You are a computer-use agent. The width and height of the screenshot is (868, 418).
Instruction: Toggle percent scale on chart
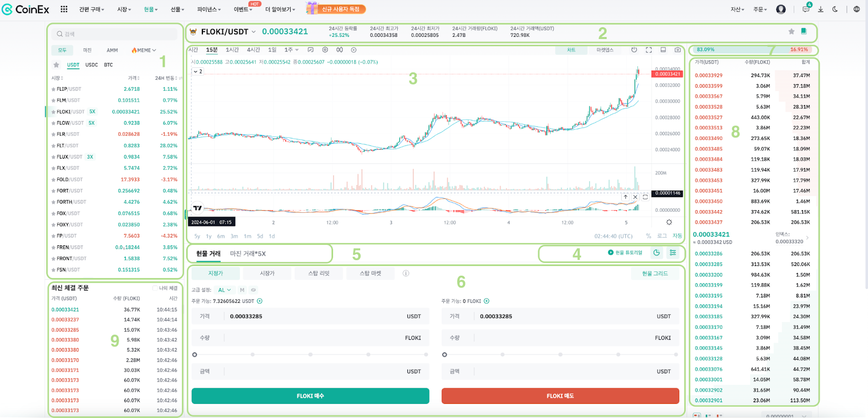pyautogui.click(x=648, y=236)
